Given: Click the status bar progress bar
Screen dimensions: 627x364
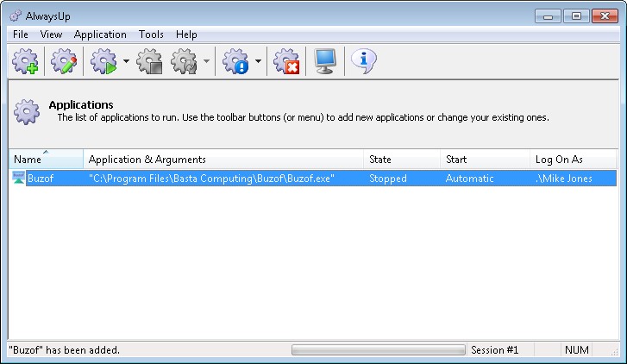Looking at the screenshot, I should (x=379, y=350).
